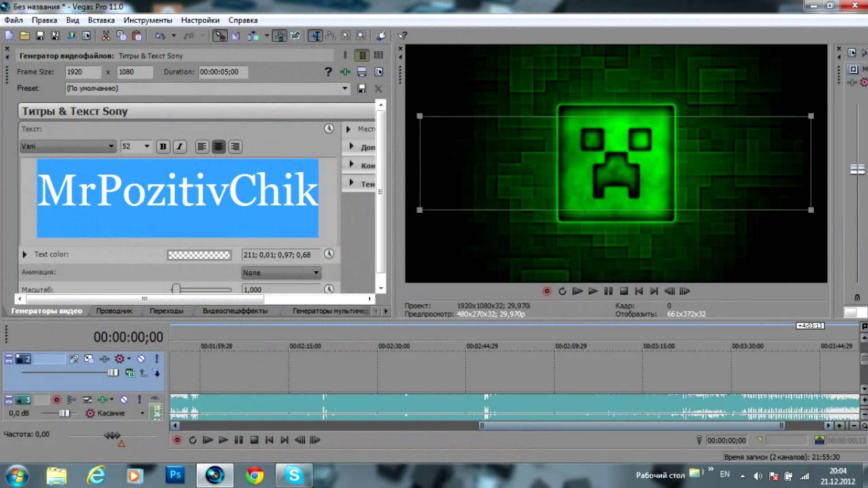Open the Вставка menu
Viewport: 868px width, 488px height.
pos(101,20)
